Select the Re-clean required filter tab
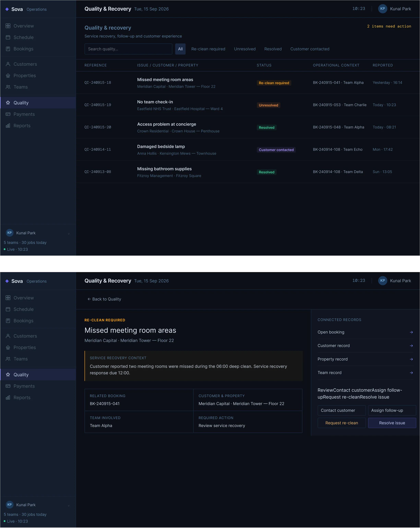420x528 pixels. pos(208,49)
